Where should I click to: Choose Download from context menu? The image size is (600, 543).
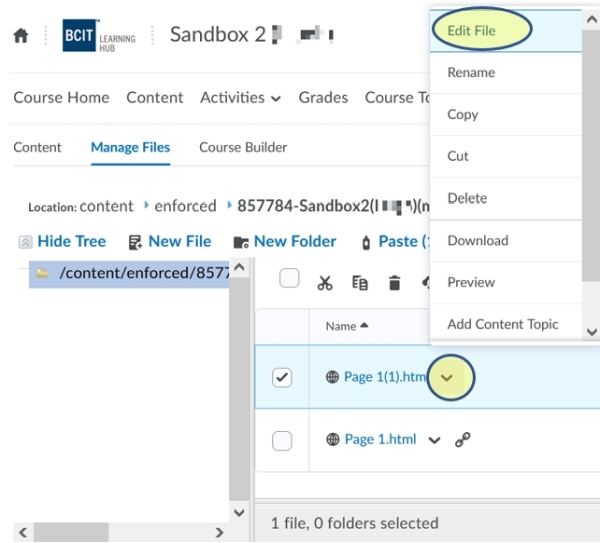[x=505, y=241]
